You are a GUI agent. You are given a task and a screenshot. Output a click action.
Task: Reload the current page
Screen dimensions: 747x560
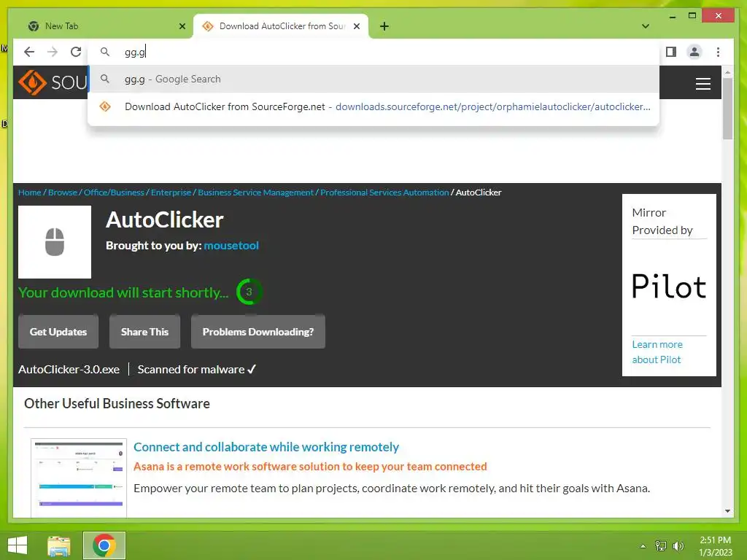pyautogui.click(x=76, y=52)
